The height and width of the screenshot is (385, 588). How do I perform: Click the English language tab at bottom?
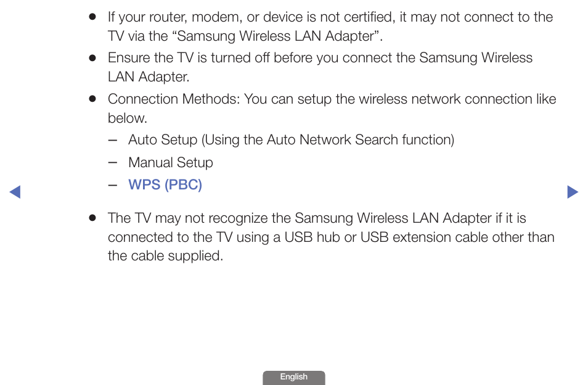pyautogui.click(x=293, y=377)
